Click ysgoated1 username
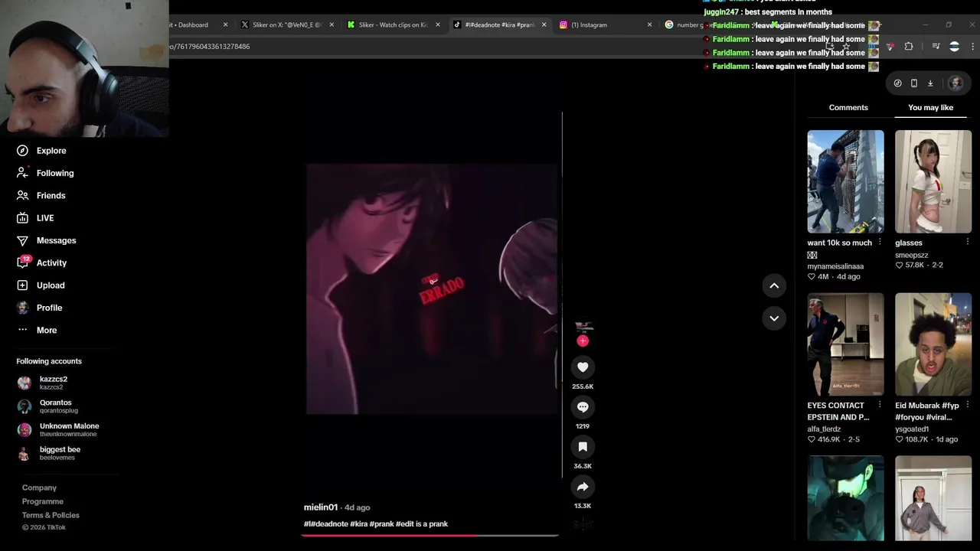The height and width of the screenshot is (551, 980). coord(913,429)
